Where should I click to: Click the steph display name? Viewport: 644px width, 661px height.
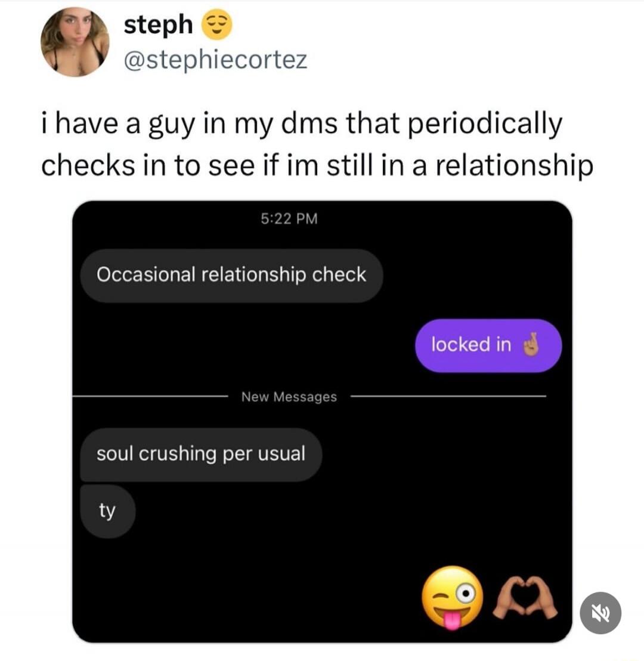[159, 24]
